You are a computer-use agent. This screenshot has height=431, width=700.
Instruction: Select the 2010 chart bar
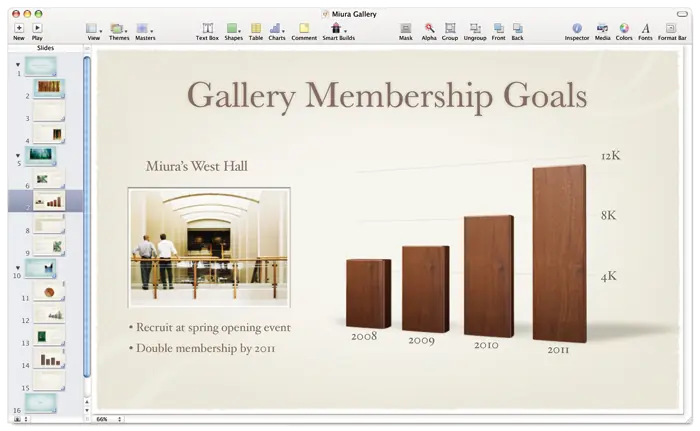pos(489,276)
